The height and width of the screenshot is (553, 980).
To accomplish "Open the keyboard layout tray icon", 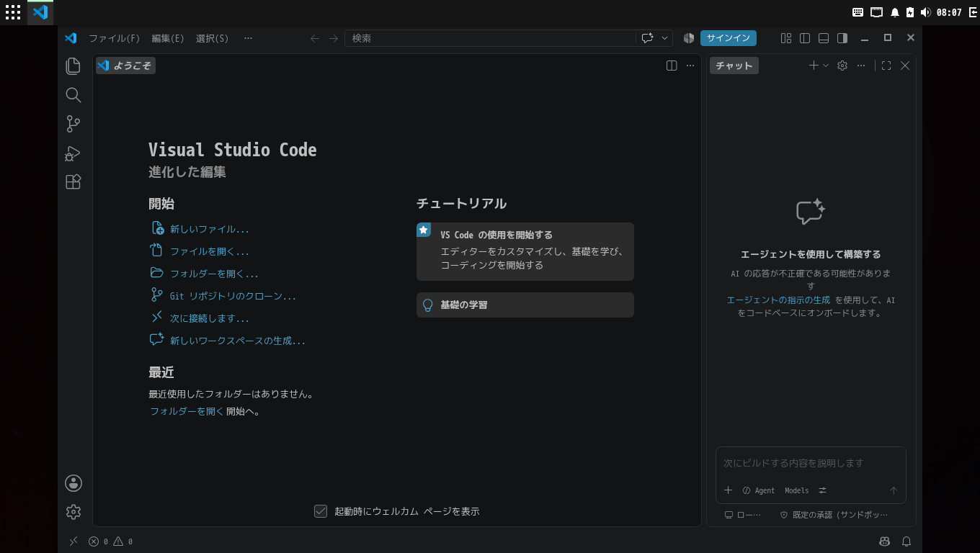I will point(857,12).
